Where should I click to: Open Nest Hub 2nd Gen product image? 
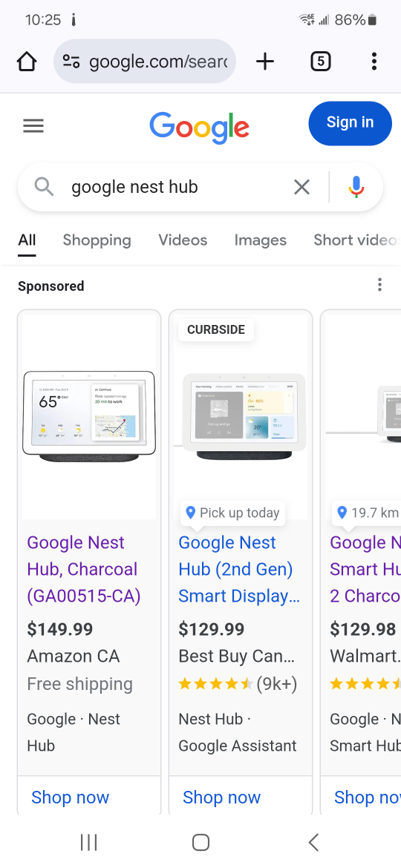[x=241, y=415]
